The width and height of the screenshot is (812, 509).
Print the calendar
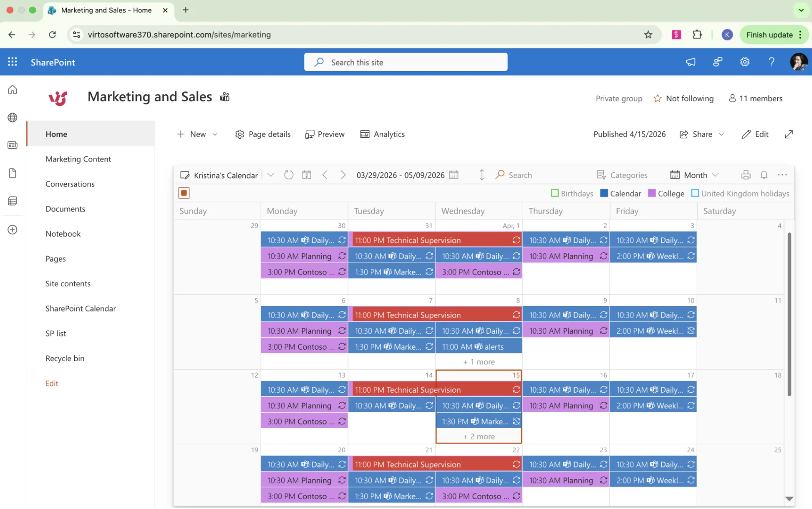point(746,175)
